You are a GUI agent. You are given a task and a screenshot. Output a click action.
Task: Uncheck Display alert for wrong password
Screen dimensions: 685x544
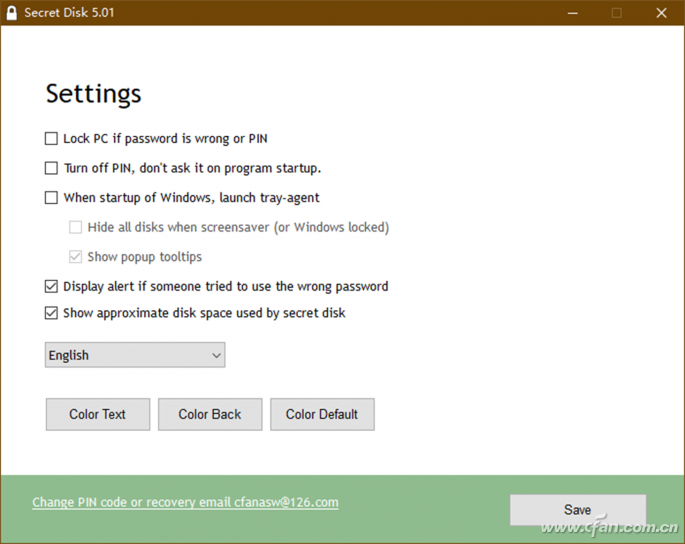pyautogui.click(x=51, y=286)
